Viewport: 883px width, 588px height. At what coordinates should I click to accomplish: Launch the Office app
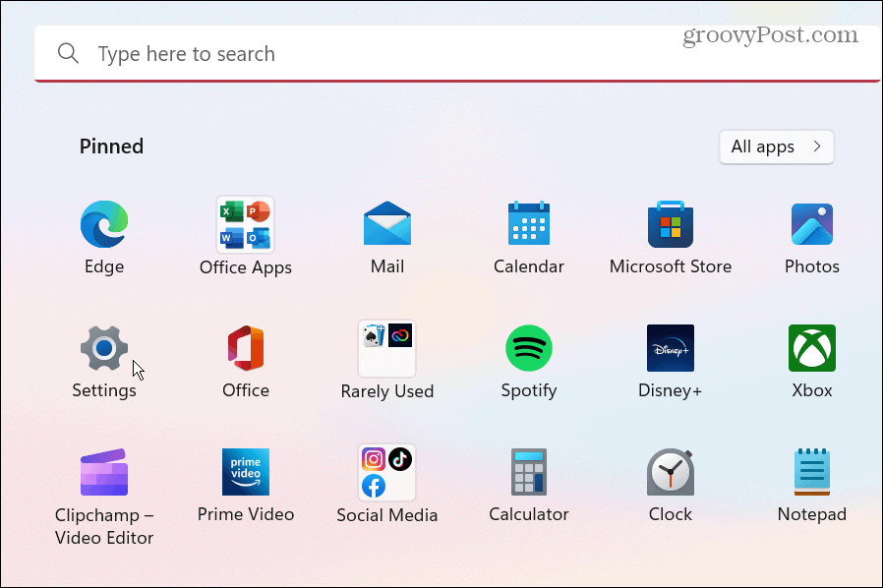(246, 348)
